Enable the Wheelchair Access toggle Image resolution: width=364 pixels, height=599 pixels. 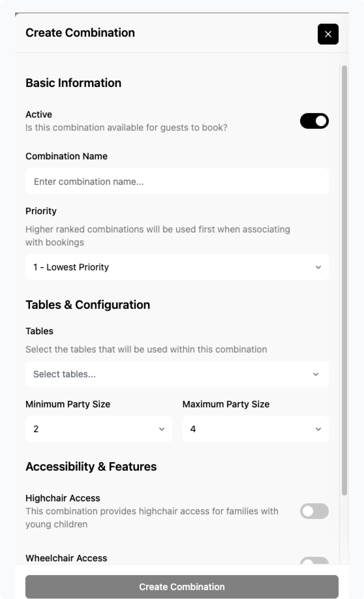(314, 561)
